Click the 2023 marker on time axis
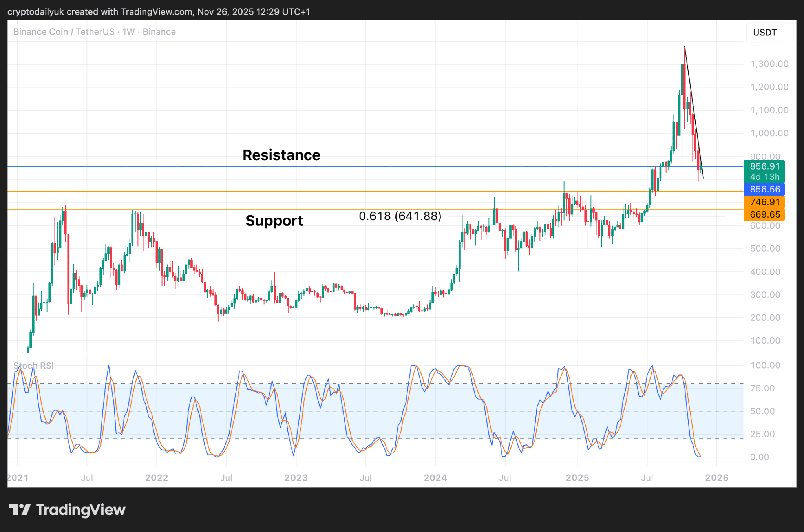This screenshot has height=532, width=804. (296, 478)
